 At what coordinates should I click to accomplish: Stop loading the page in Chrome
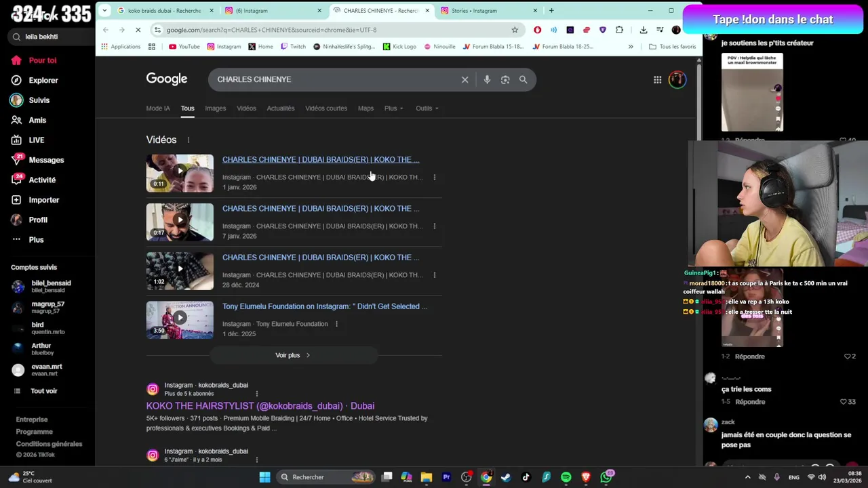(x=138, y=30)
